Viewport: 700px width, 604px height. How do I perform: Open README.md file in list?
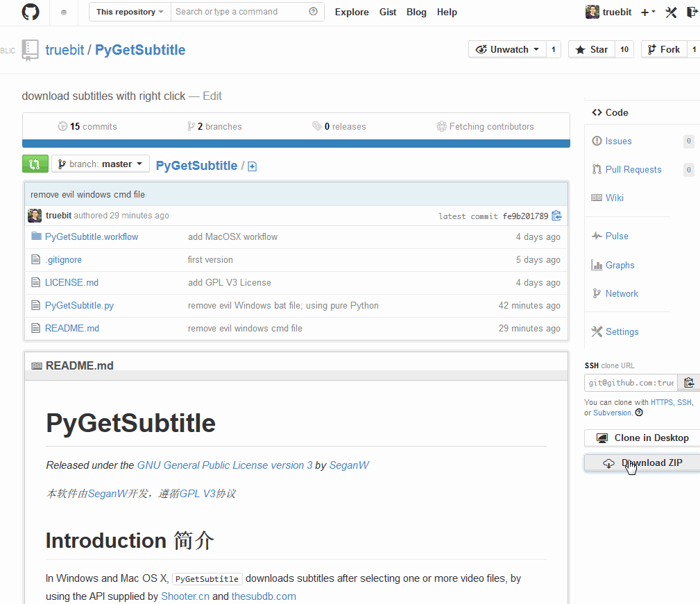pos(72,328)
